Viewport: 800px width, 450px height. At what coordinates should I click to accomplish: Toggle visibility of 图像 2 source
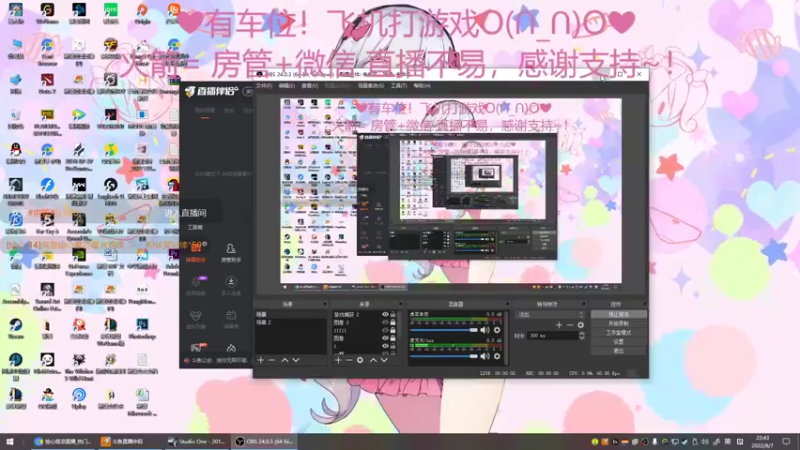click(385, 322)
